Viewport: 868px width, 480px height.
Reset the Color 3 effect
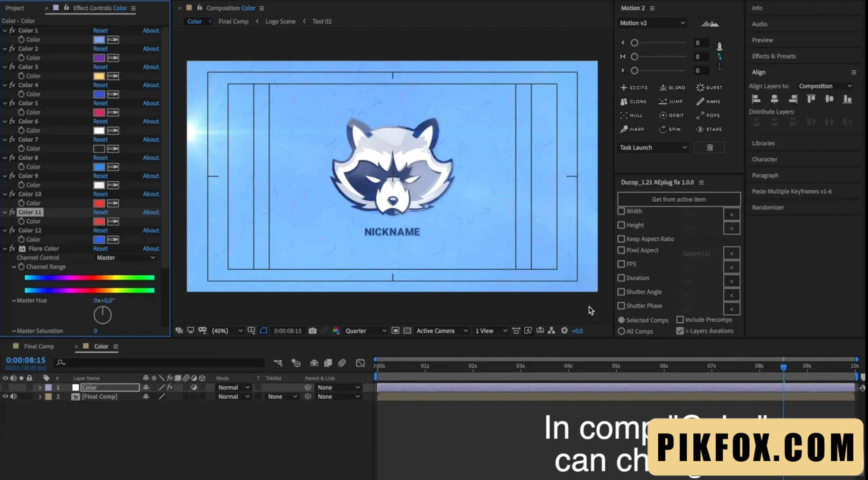(x=100, y=67)
